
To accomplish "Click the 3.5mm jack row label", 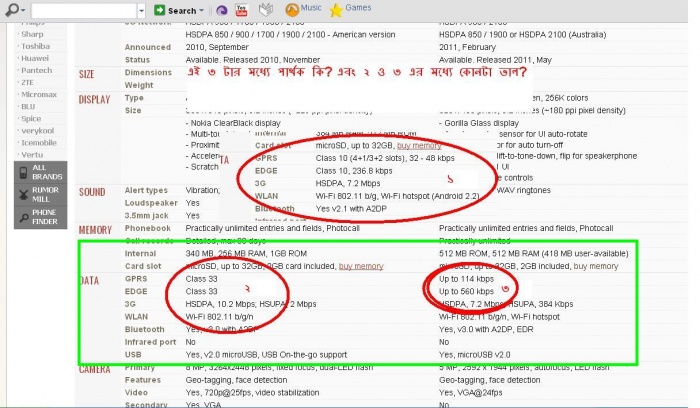I will click(x=146, y=215).
